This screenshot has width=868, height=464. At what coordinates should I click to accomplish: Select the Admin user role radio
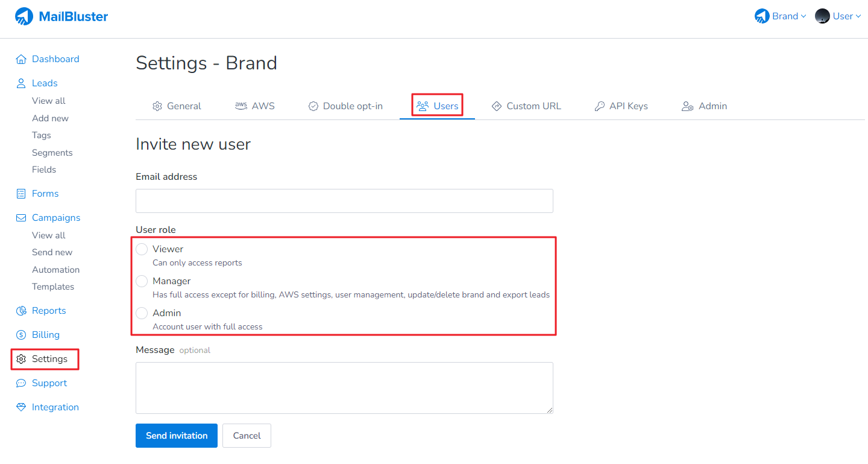tap(142, 313)
